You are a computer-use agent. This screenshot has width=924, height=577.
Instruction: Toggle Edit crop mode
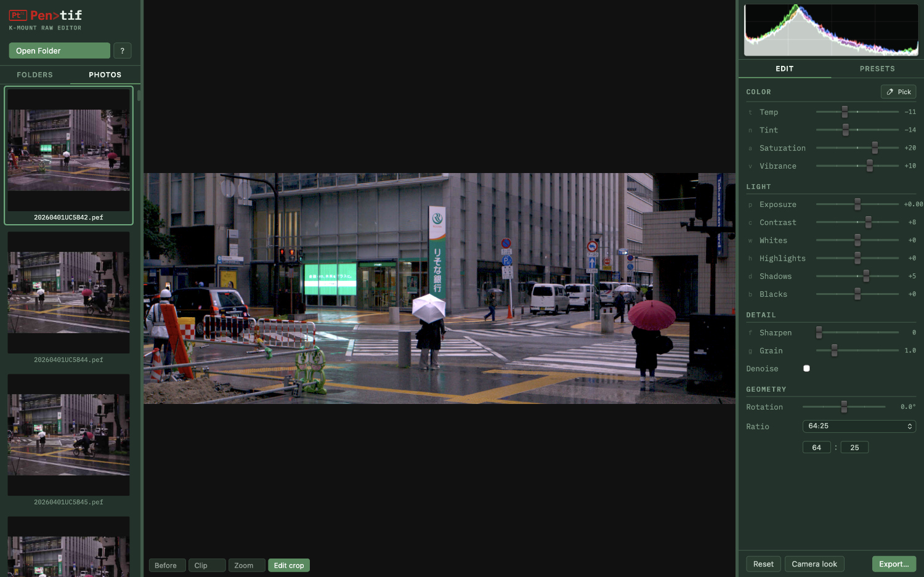(289, 565)
